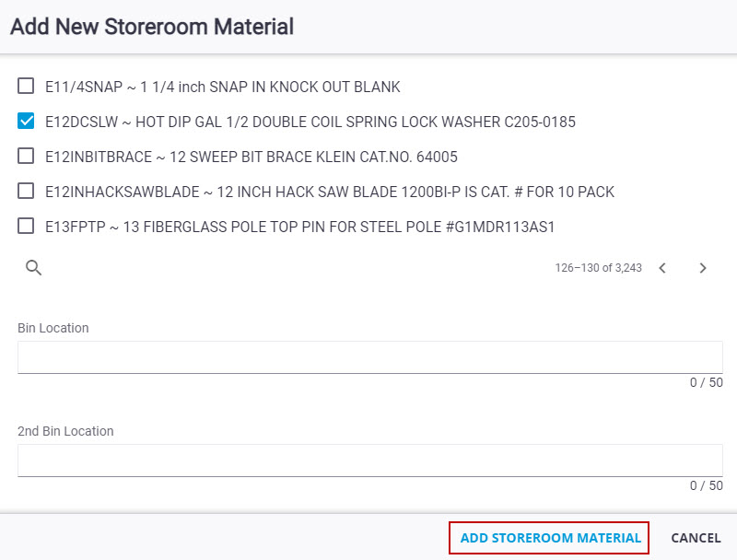
Task: Go to the next page of materials
Action: (703, 268)
